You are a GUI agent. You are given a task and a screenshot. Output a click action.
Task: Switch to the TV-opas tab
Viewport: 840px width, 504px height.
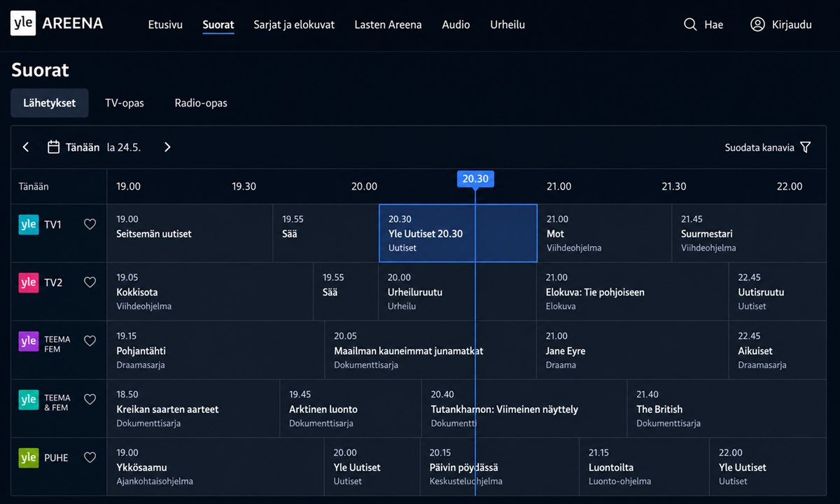125,103
